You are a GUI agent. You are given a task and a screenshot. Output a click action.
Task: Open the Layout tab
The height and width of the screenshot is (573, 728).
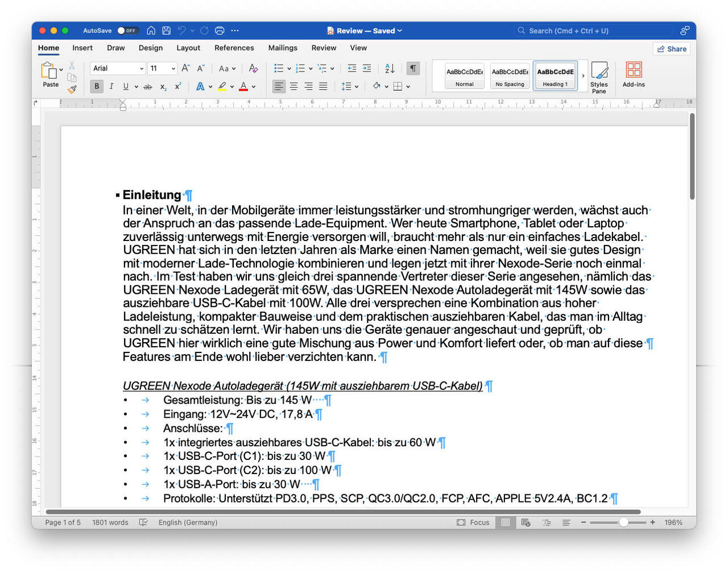[x=188, y=48]
